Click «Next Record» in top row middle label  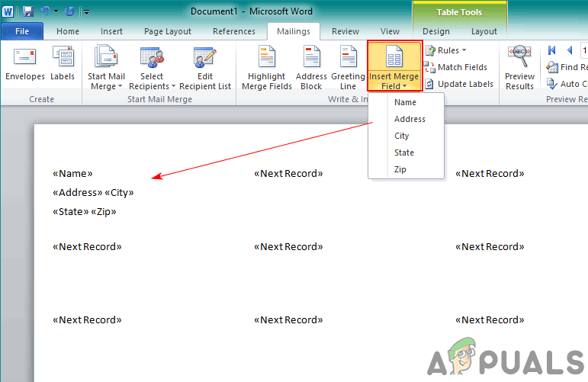click(288, 174)
